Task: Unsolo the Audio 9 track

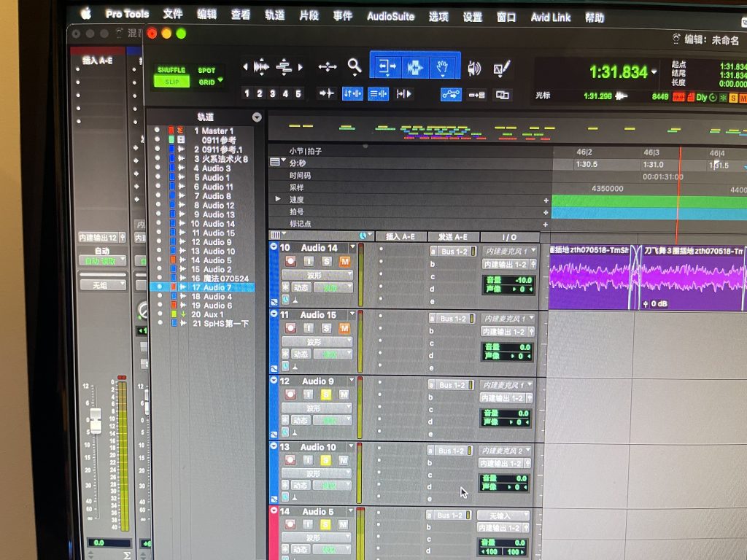Action: click(325, 394)
